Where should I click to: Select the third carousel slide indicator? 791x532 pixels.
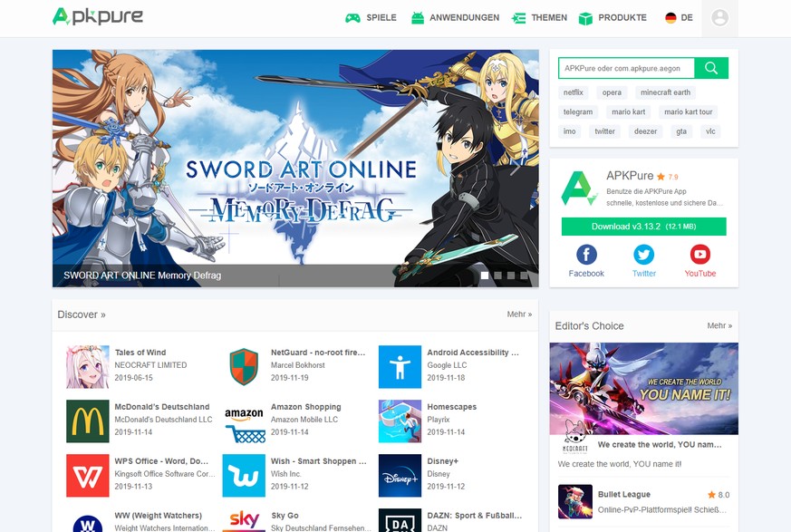511,276
